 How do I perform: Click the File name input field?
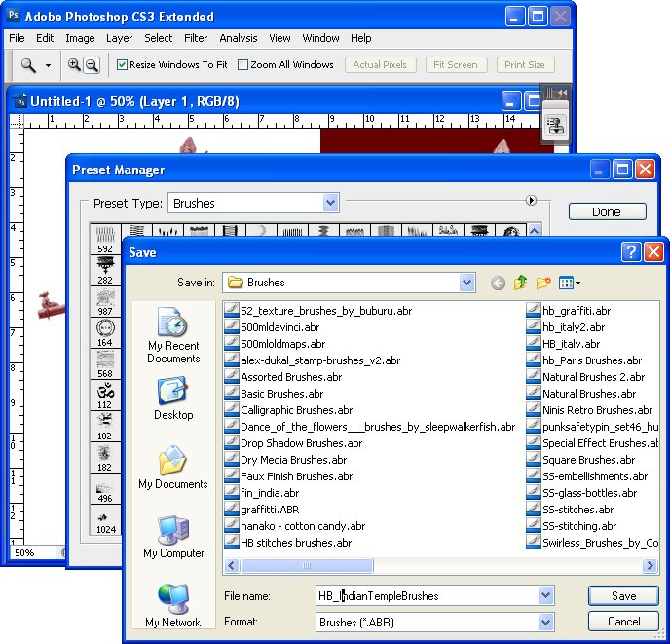coord(428,595)
